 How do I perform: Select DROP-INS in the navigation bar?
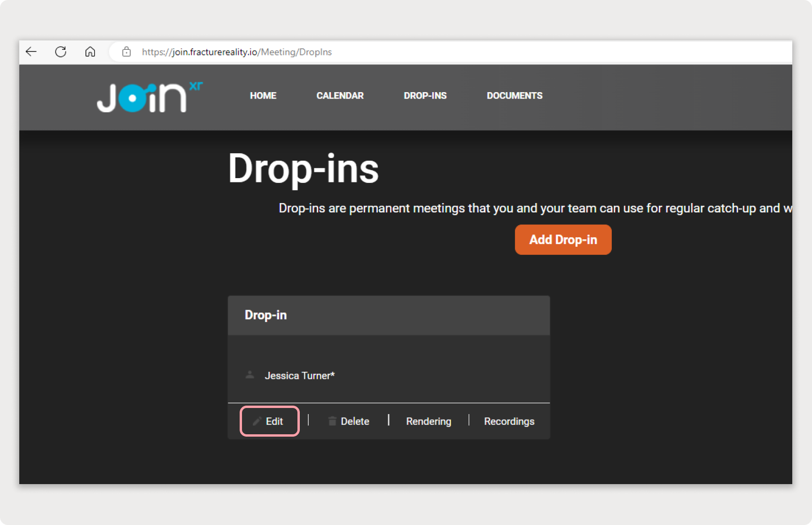(x=425, y=96)
